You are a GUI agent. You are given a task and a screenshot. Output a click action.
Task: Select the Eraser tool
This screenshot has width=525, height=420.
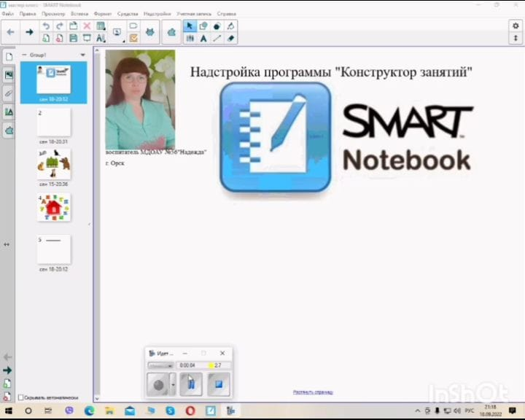click(231, 38)
